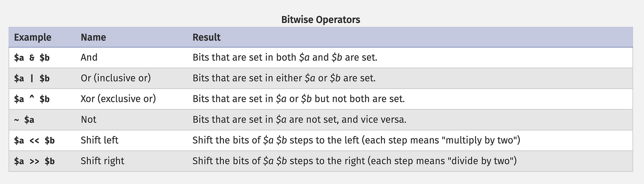
Task: Click the $a | $b example cell
Action: point(32,78)
